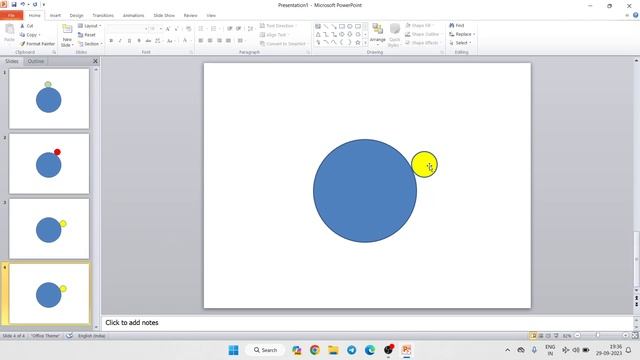Click the zoom in plus button
The image size is (640, 360).
(x=625, y=336)
